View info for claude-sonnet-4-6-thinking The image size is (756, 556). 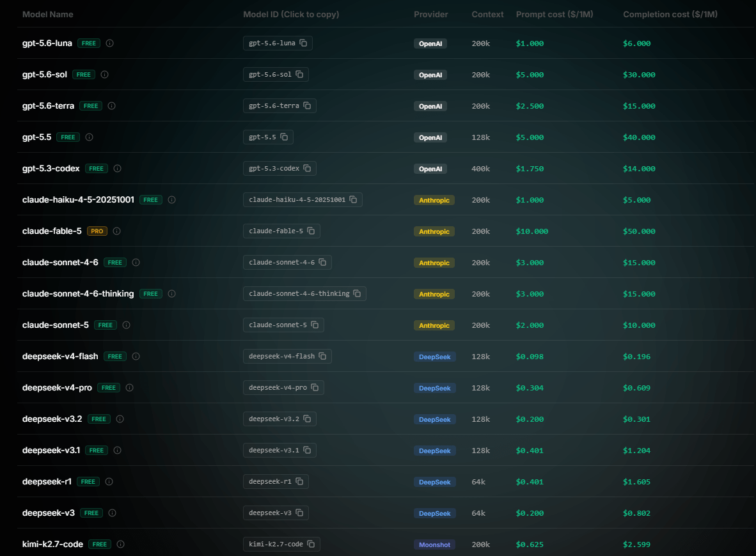pos(171,294)
